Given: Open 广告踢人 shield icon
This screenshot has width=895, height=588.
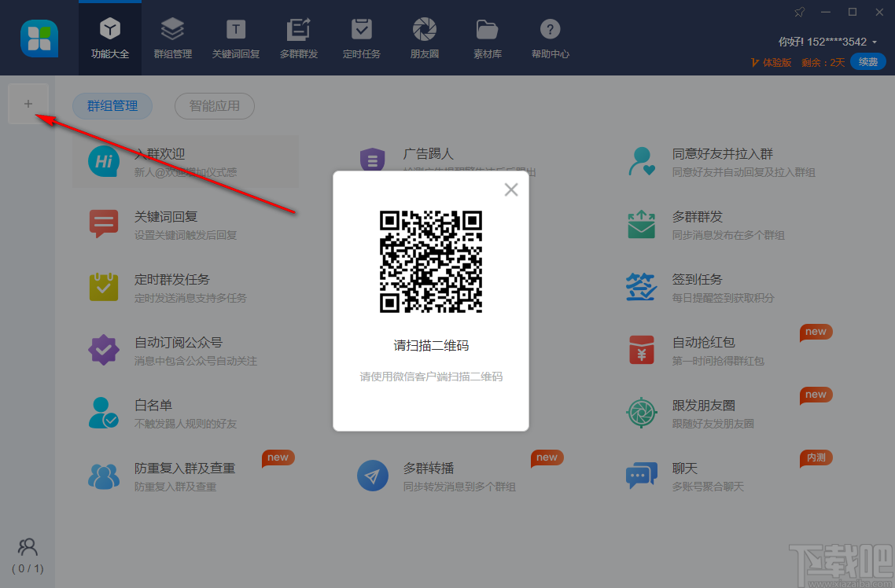Looking at the screenshot, I should 373,159.
